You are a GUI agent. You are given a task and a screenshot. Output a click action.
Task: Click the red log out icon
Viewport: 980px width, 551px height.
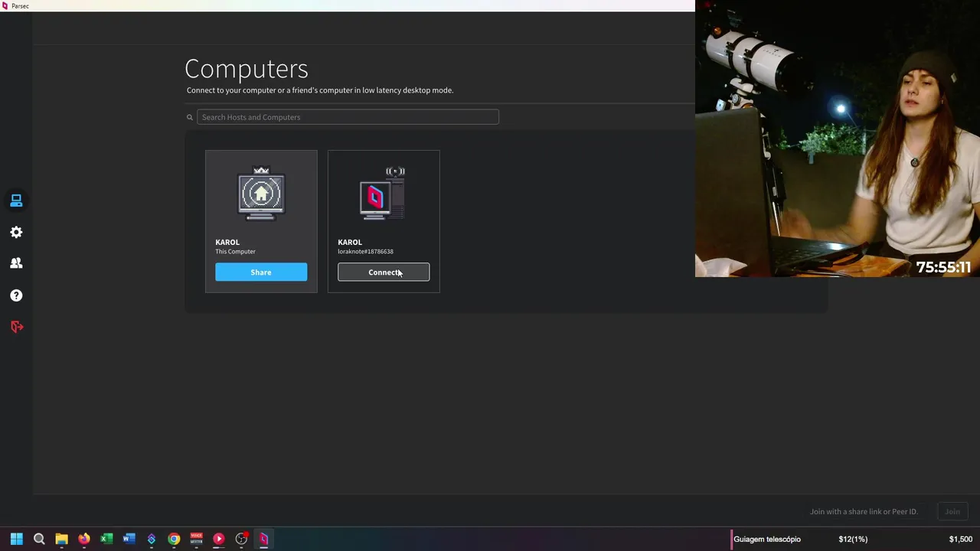(x=16, y=327)
